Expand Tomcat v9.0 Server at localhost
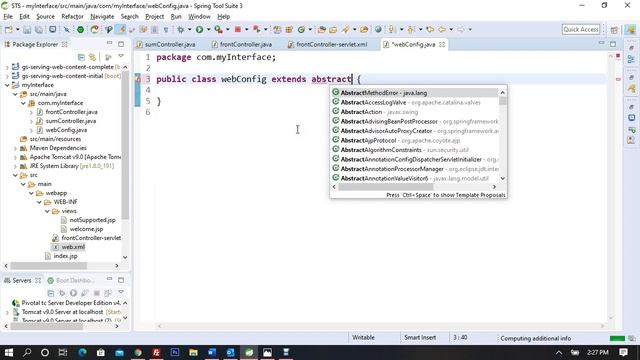The image size is (640, 360). point(7,312)
